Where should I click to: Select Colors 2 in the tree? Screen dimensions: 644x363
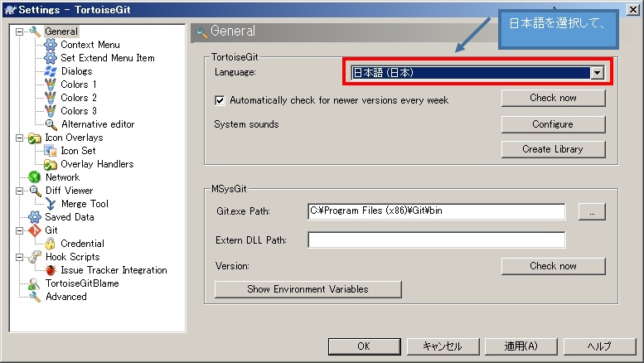pos(79,97)
